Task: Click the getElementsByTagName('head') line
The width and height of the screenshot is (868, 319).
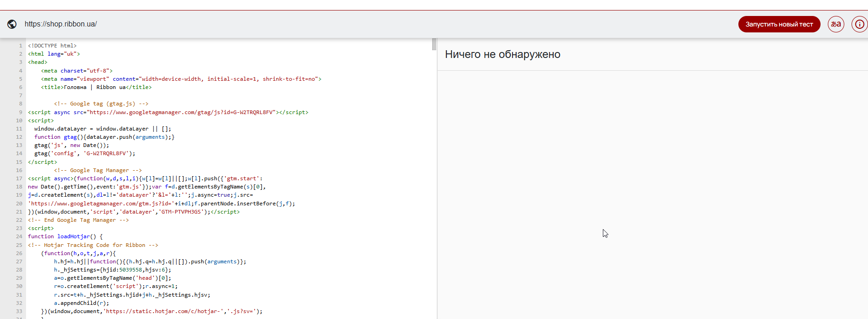Action: pos(112,278)
